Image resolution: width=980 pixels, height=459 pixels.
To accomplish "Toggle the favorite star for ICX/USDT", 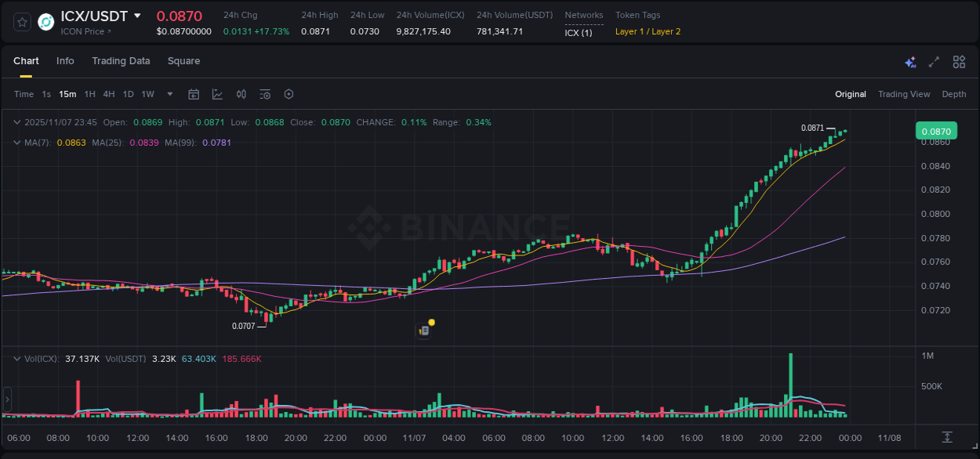I will click(x=21, y=22).
